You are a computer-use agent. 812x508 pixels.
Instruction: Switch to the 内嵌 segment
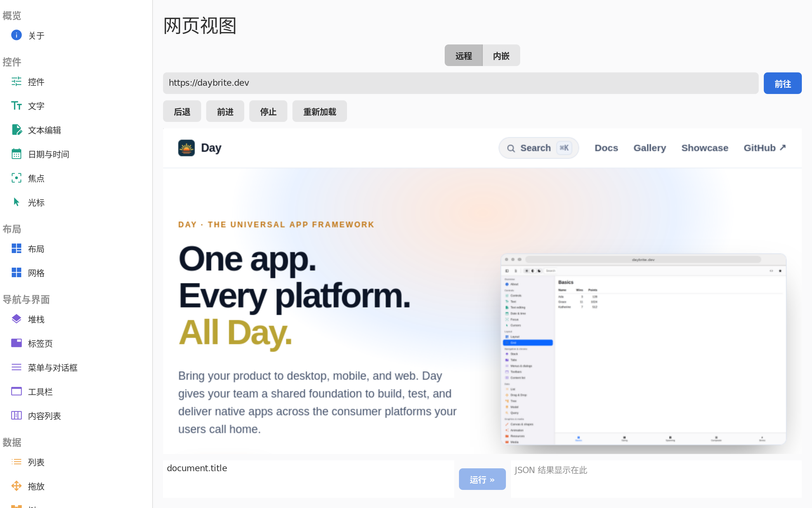(x=501, y=56)
